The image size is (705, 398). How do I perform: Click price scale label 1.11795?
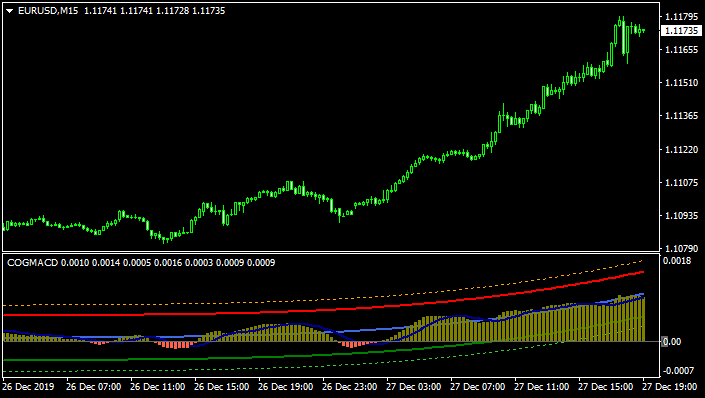[682, 17]
